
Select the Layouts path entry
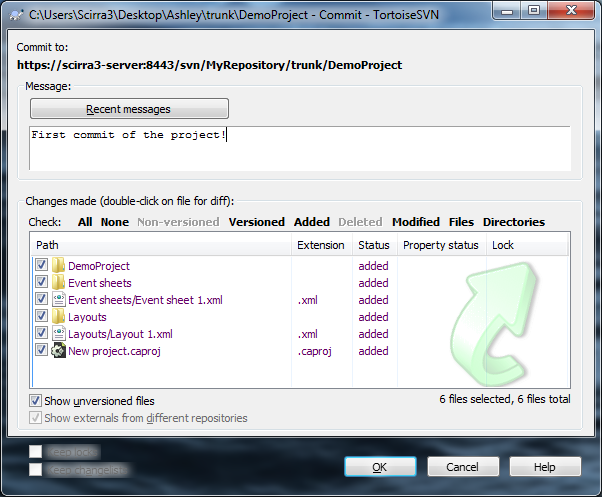[x=87, y=317]
